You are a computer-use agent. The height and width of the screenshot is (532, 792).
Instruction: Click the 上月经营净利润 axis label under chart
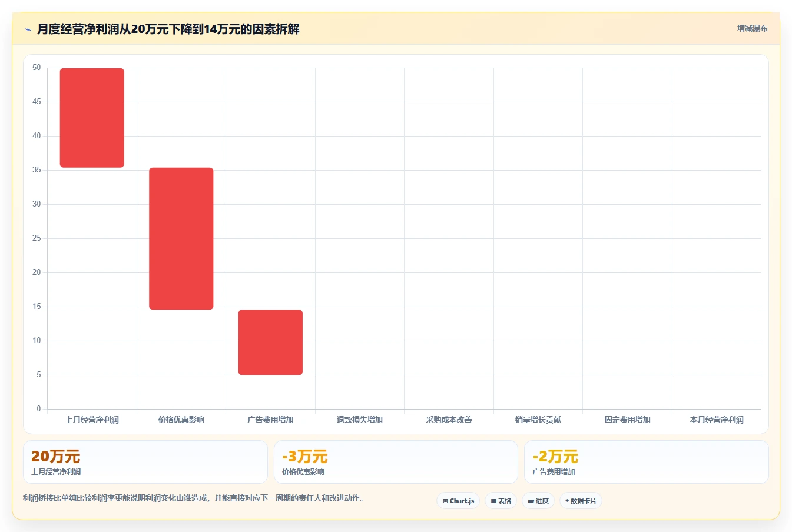pyautogui.click(x=92, y=420)
